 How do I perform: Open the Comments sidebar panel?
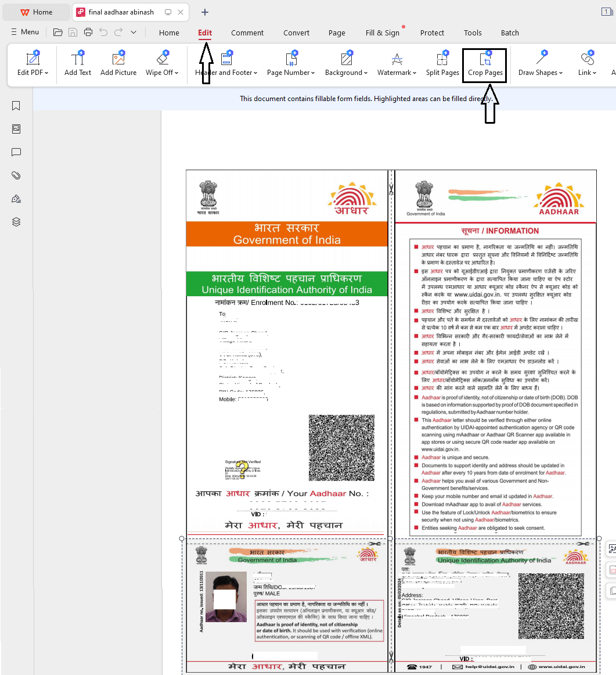[x=16, y=152]
